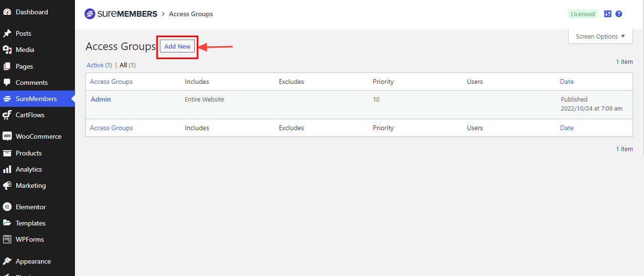The width and height of the screenshot is (644, 276).
Task: Expand the Screen Options dropdown
Action: tap(600, 37)
